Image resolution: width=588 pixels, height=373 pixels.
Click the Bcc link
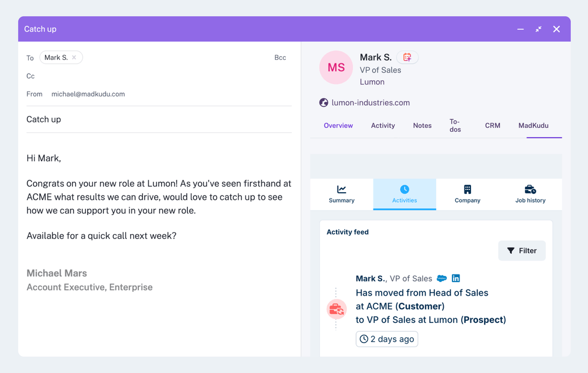pyautogui.click(x=280, y=57)
